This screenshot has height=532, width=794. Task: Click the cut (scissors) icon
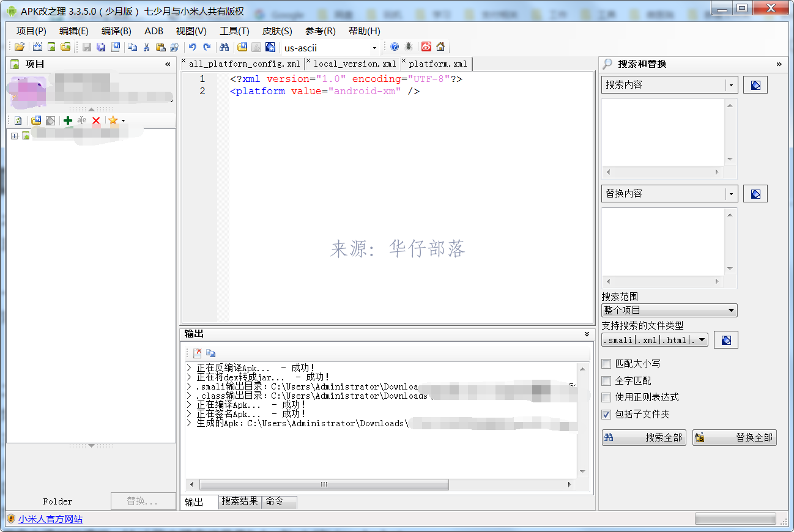147,47
